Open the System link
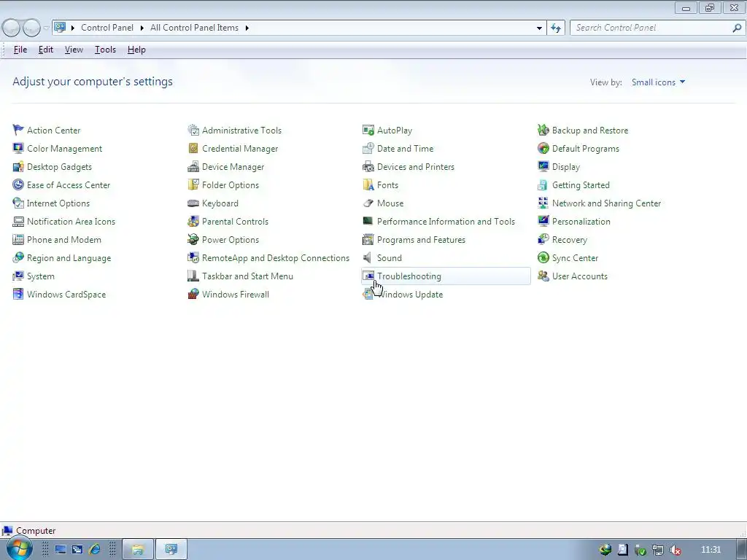Image resolution: width=747 pixels, height=560 pixels. pos(41,276)
